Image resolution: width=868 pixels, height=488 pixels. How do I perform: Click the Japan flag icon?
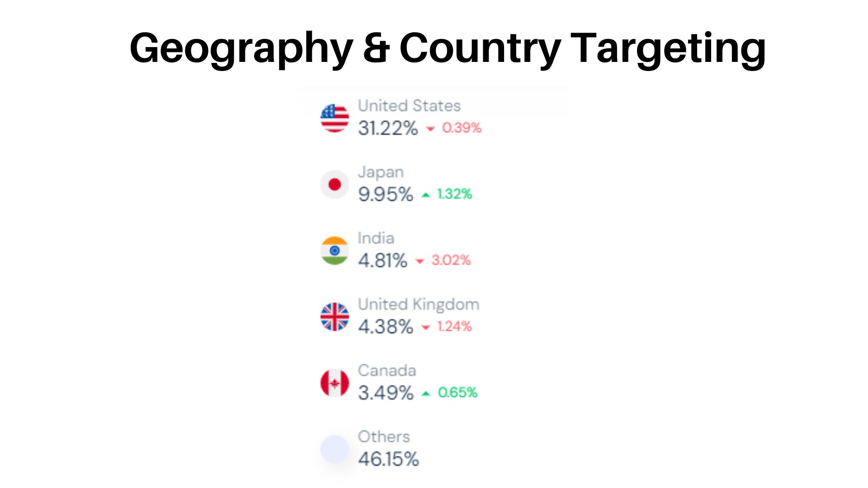[x=335, y=184]
